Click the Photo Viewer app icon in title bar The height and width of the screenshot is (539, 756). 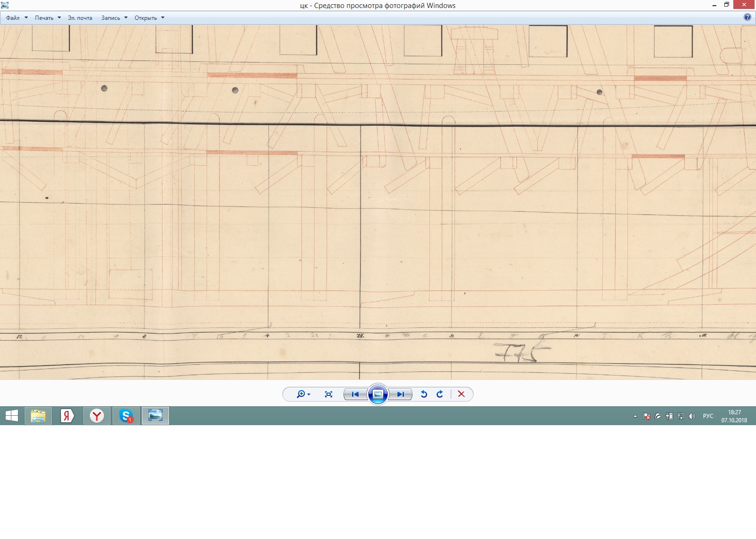click(5, 5)
